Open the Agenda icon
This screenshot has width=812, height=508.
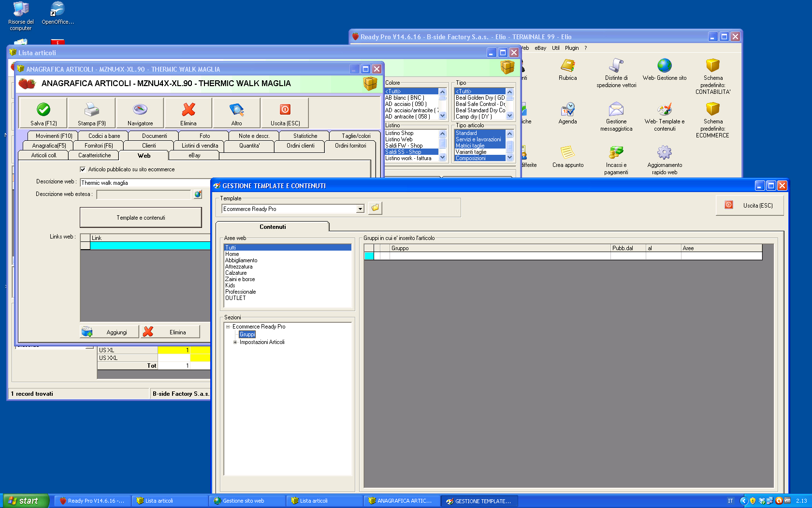coord(567,109)
